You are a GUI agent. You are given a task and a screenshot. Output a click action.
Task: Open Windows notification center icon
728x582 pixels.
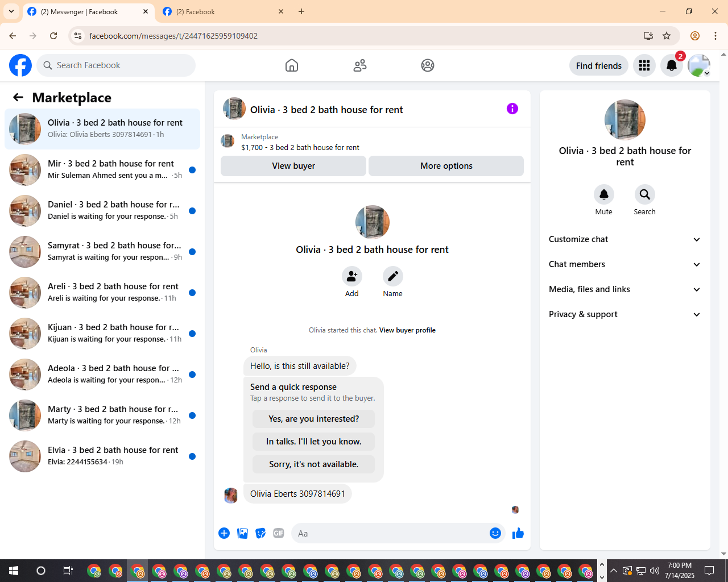(x=709, y=571)
